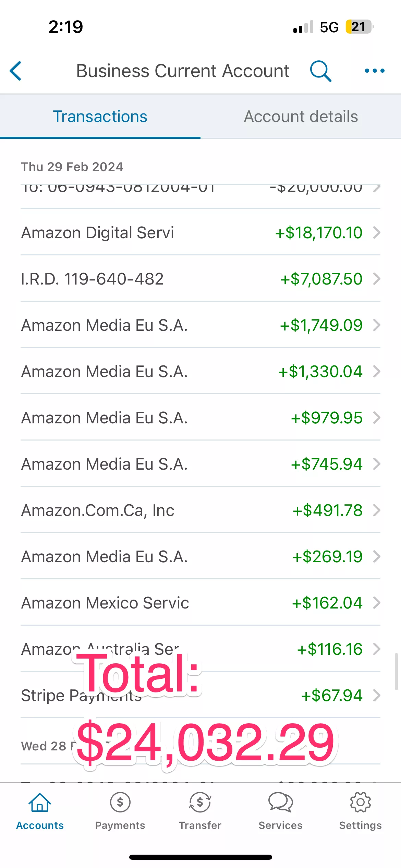Select the Transactions tab
This screenshot has width=401, height=868.
coord(100,117)
